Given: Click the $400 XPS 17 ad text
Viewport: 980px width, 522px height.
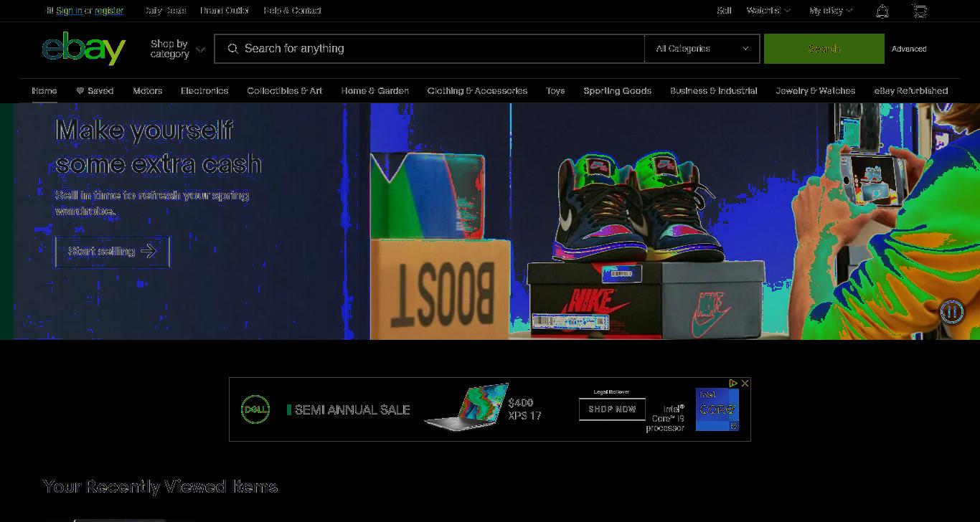Looking at the screenshot, I should click(x=524, y=409).
